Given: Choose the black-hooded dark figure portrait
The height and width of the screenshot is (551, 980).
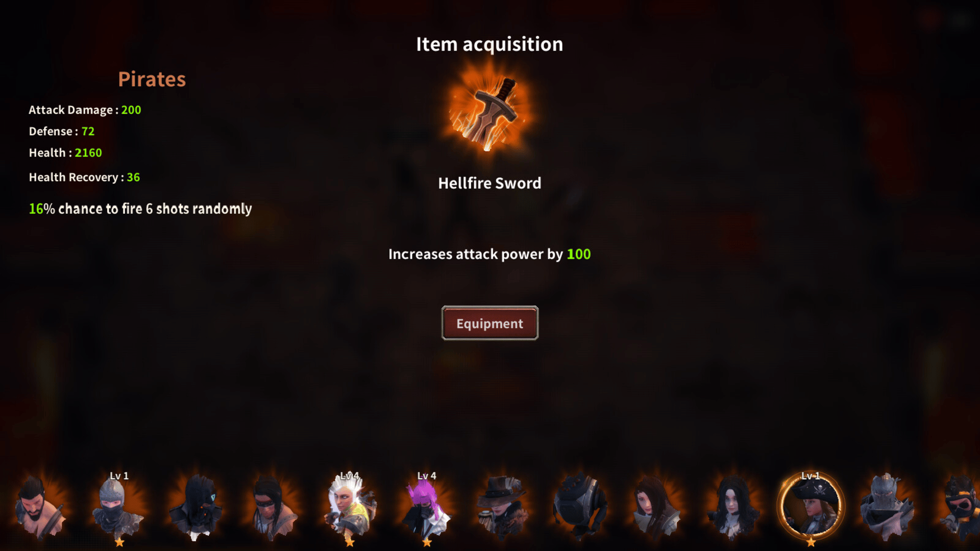Looking at the screenshot, I should tap(197, 508).
